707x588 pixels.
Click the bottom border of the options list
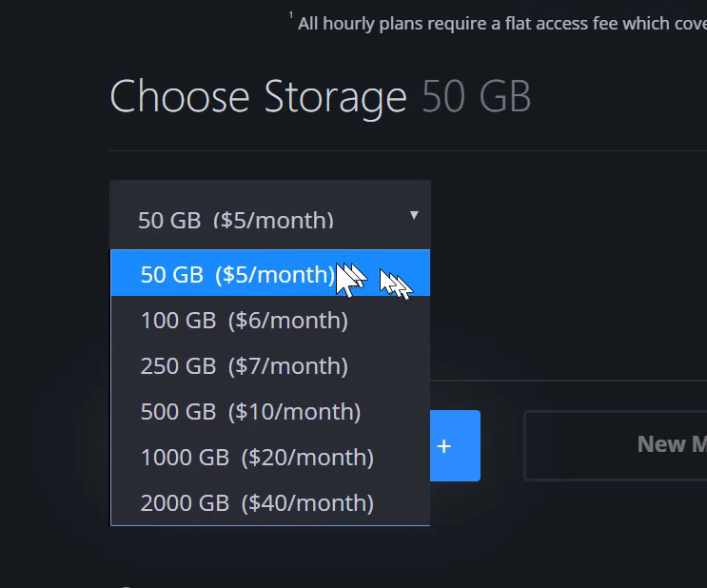pos(270,525)
